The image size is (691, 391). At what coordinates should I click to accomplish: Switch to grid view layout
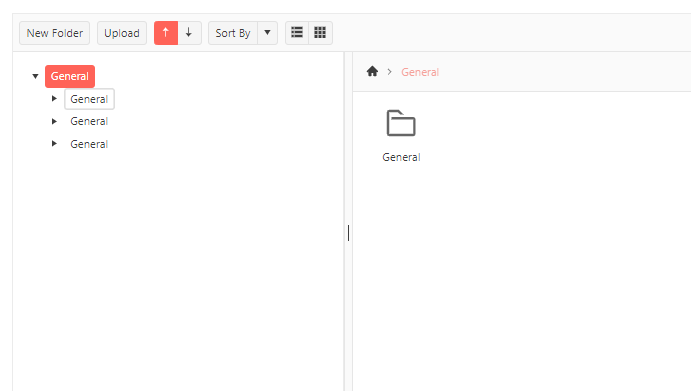click(320, 33)
